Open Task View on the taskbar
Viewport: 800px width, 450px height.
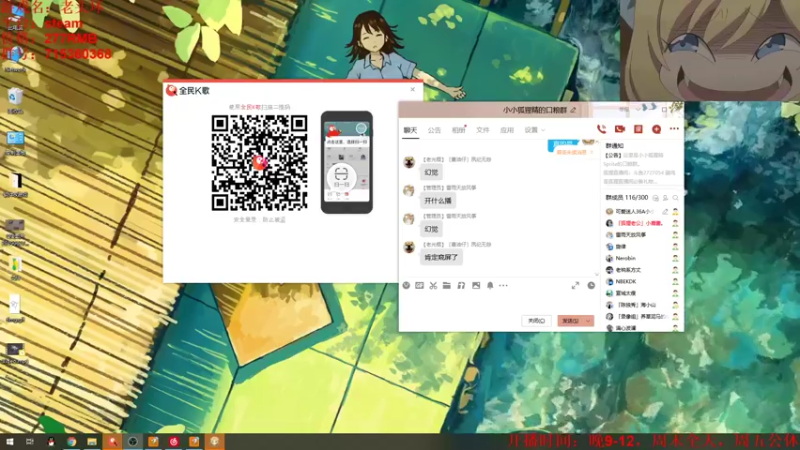30,442
